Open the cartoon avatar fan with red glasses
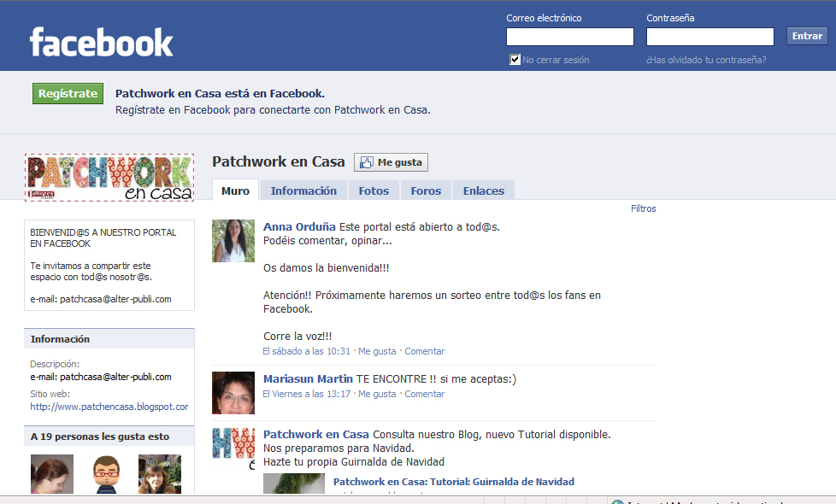This screenshot has height=504, width=836. (106, 473)
